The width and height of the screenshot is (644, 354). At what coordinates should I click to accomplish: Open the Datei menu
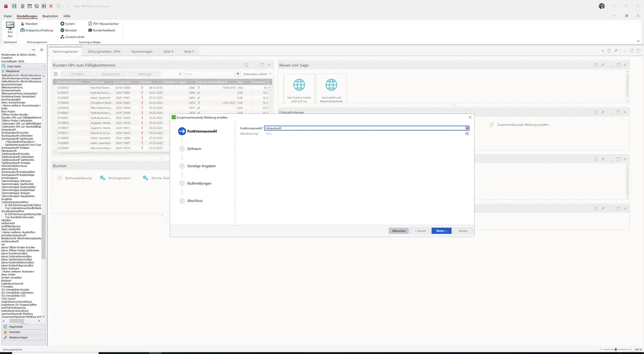[8, 16]
